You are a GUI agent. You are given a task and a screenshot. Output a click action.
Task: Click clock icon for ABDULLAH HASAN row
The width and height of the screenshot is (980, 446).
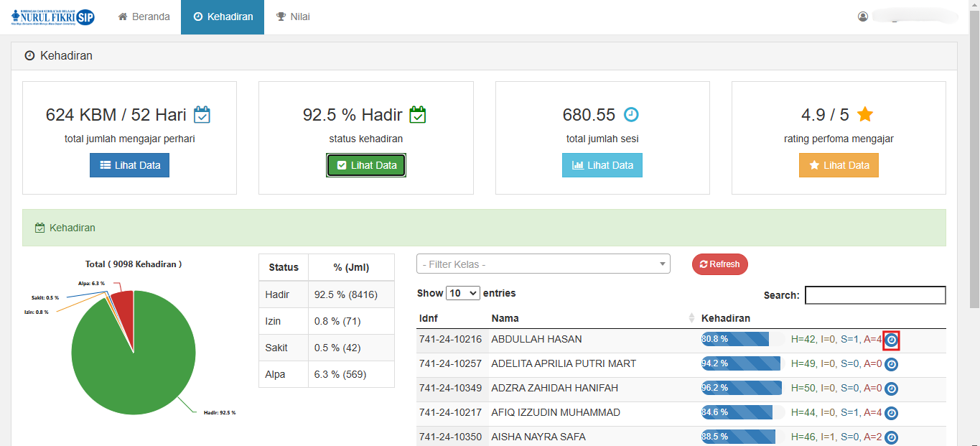891,340
